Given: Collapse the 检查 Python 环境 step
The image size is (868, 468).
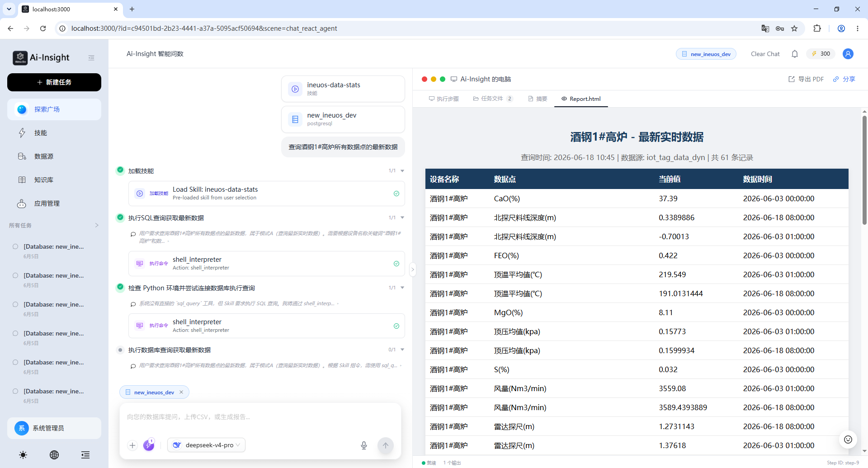Looking at the screenshot, I should (x=402, y=288).
